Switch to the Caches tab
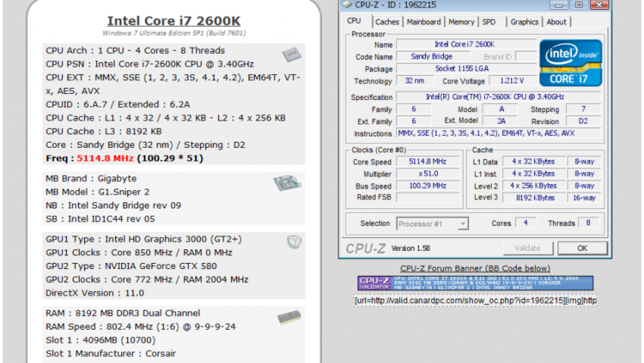644x363 pixels. [387, 22]
